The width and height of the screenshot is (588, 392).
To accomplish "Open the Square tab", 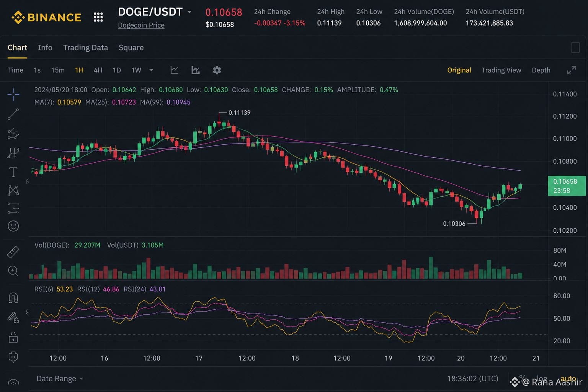I will click(131, 47).
